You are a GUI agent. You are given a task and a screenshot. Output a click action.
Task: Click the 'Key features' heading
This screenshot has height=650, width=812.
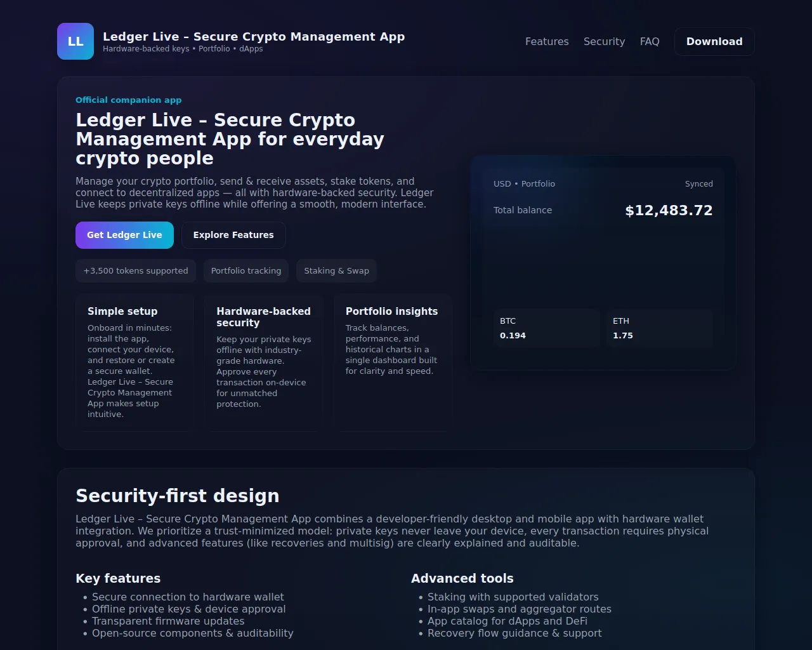coord(118,578)
